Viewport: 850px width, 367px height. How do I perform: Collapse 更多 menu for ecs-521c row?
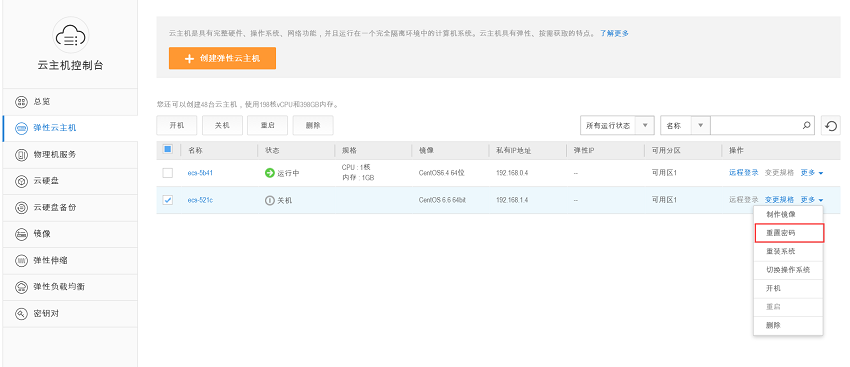point(812,200)
